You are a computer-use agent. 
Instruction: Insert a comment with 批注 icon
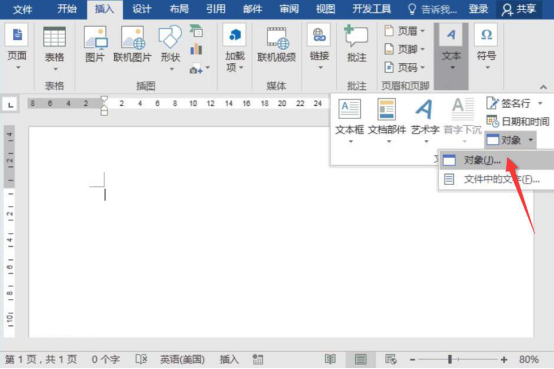point(356,44)
